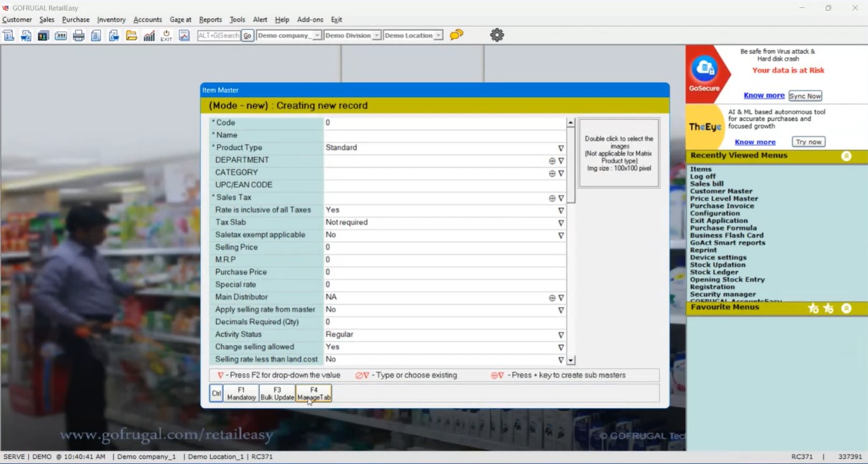The image size is (868, 464).
Task: Click Customer Master in recently viewed list
Action: pos(721,192)
